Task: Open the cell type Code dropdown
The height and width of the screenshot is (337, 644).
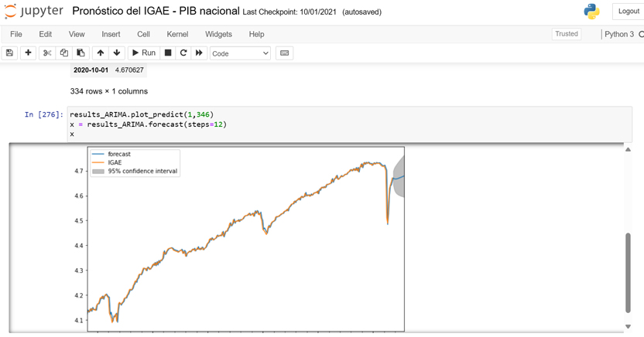Action: coord(240,53)
